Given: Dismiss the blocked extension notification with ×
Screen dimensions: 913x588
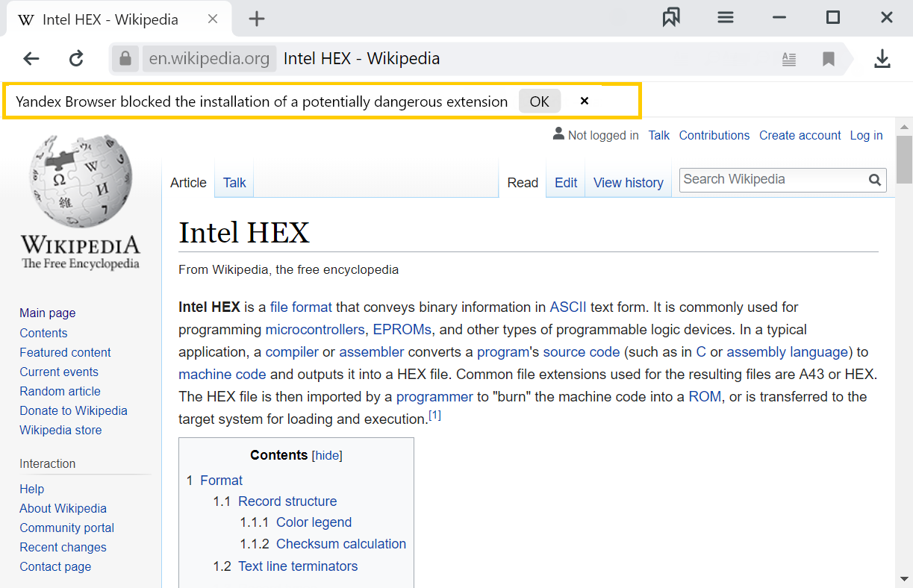Looking at the screenshot, I should pyautogui.click(x=585, y=101).
